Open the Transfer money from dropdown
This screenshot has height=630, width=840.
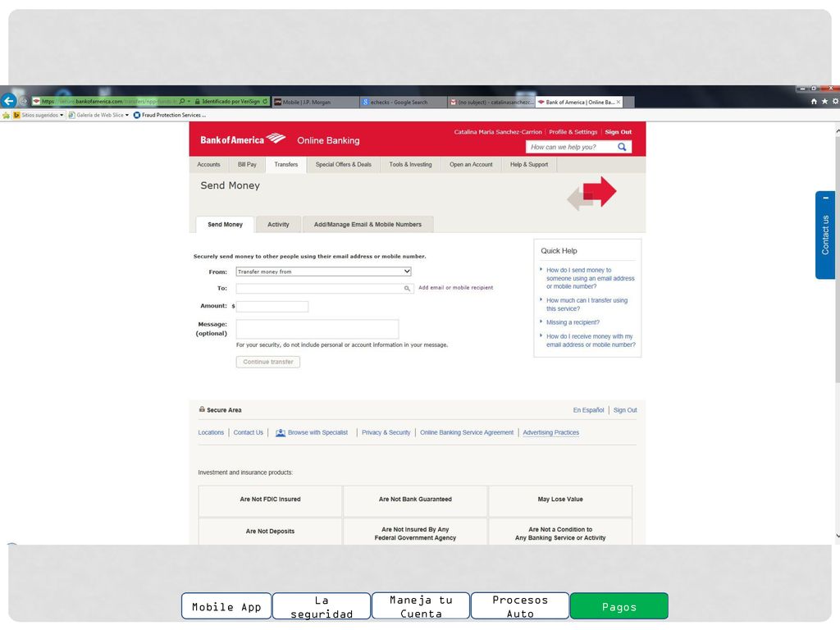pyautogui.click(x=323, y=272)
